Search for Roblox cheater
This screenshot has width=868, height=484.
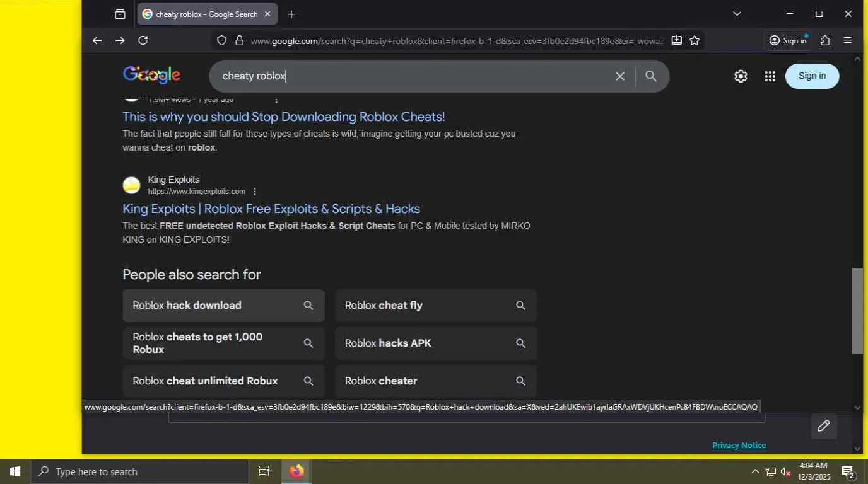point(436,381)
